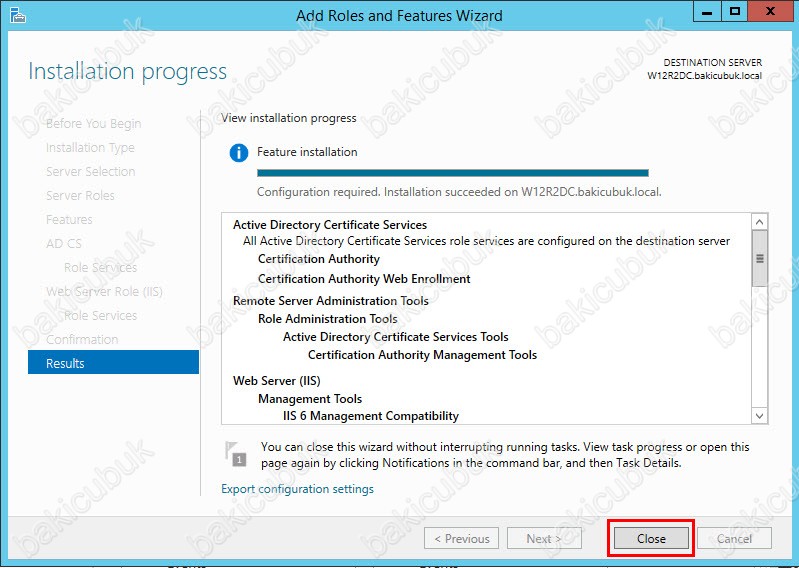Select Features step
The height and width of the screenshot is (568, 799).
[x=69, y=220]
